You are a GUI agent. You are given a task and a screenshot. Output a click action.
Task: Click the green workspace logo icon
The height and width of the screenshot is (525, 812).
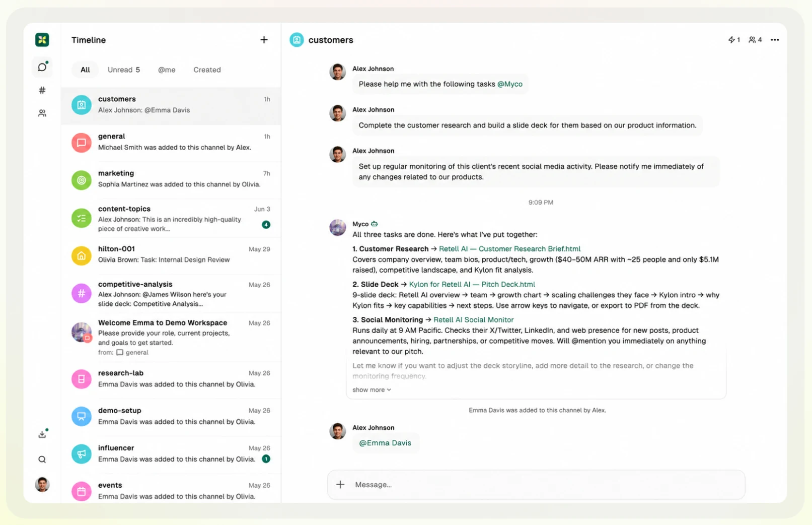(x=42, y=39)
